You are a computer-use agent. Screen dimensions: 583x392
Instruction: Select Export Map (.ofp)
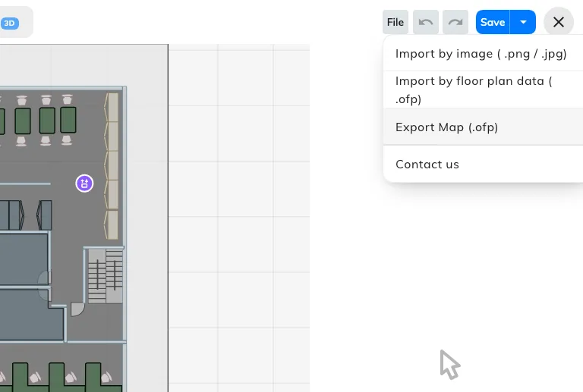483,127
